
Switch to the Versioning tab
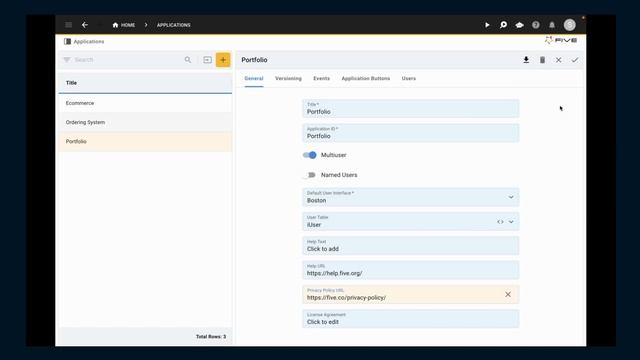288,78
